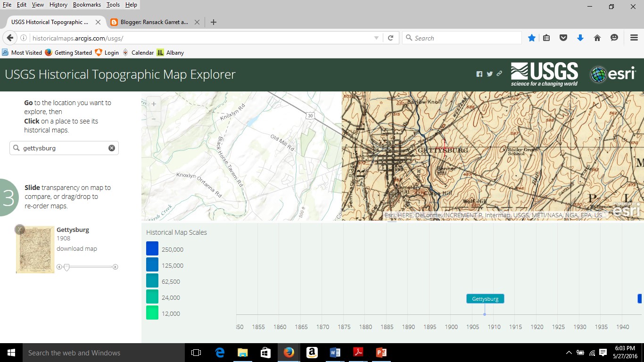Click the browser address bar
This screenshot has width=644, height=362.
pyautogui.click(x=200, y=38)
